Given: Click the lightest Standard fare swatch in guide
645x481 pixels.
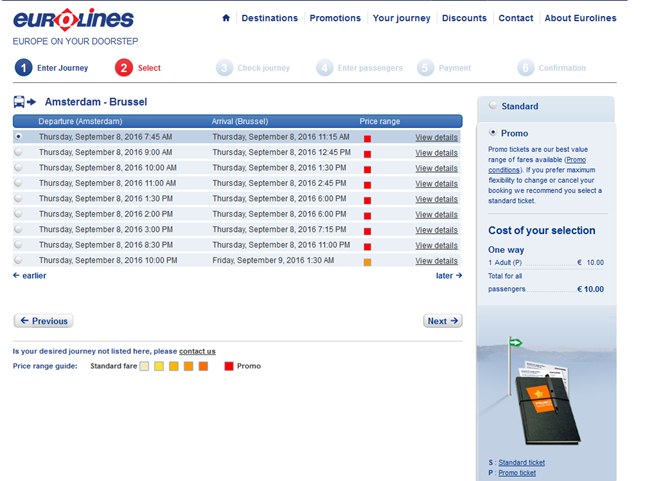Looking at the screenshot, I should 144,366.
